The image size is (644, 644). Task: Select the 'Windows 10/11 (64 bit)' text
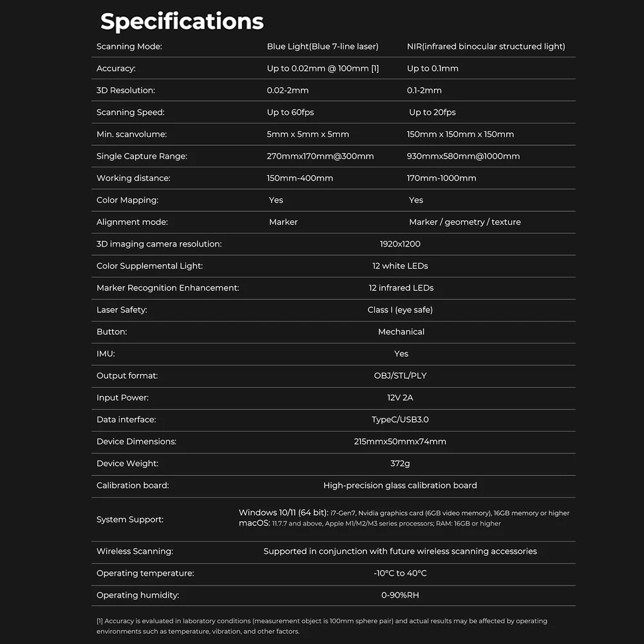(x=283, y=513)
